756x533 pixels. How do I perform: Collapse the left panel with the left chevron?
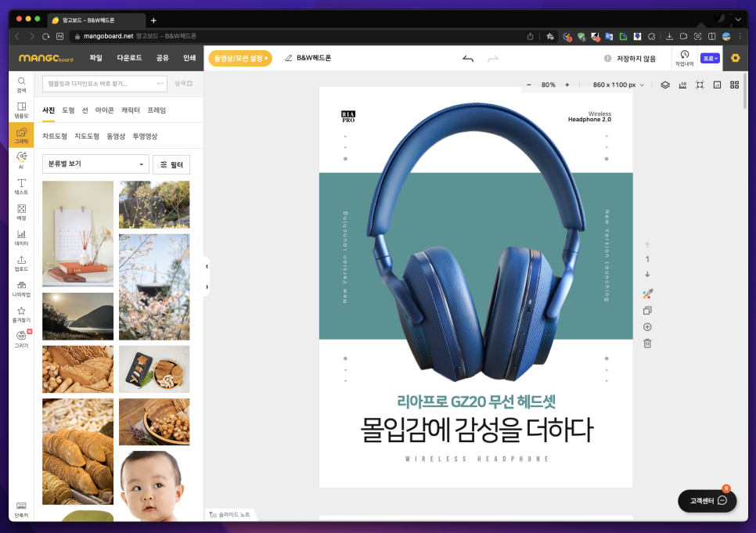pyautogui.click(x=207, y=266)
